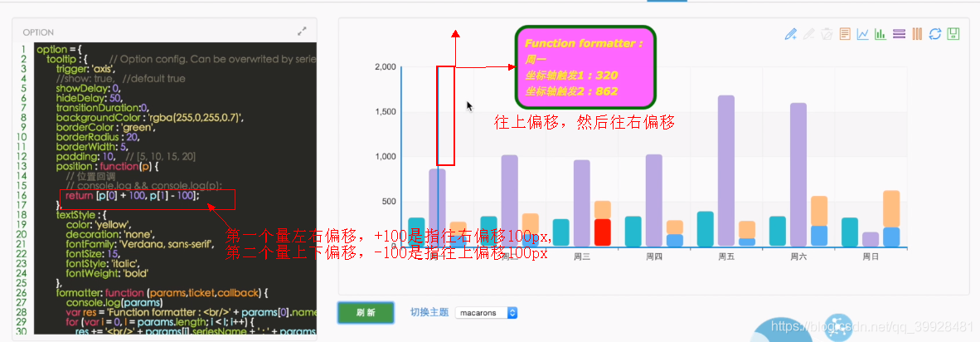Click the orange bar for 周六
The width and height of the screenshot is (980, 342).
pyautogui.click(x=819, y=211)
